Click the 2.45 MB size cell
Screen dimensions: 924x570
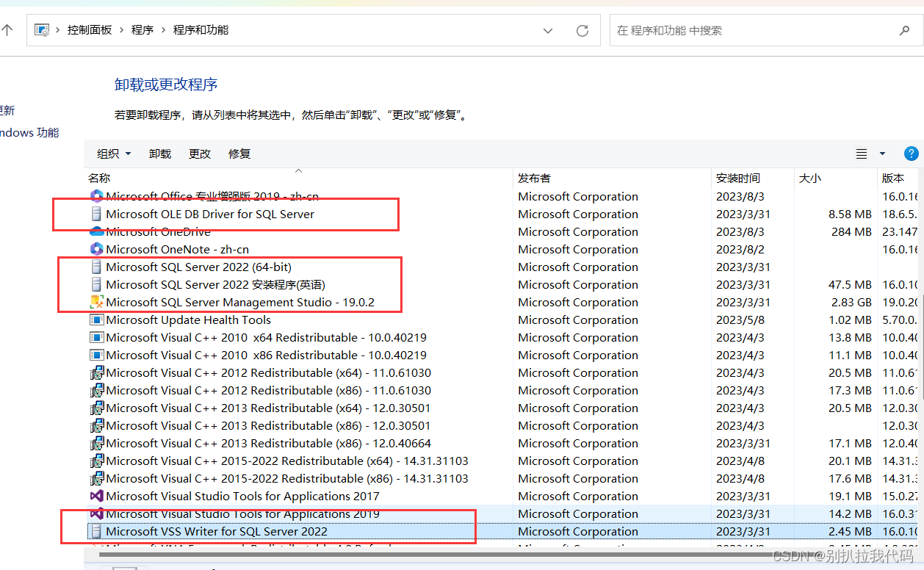coord(850,531)
